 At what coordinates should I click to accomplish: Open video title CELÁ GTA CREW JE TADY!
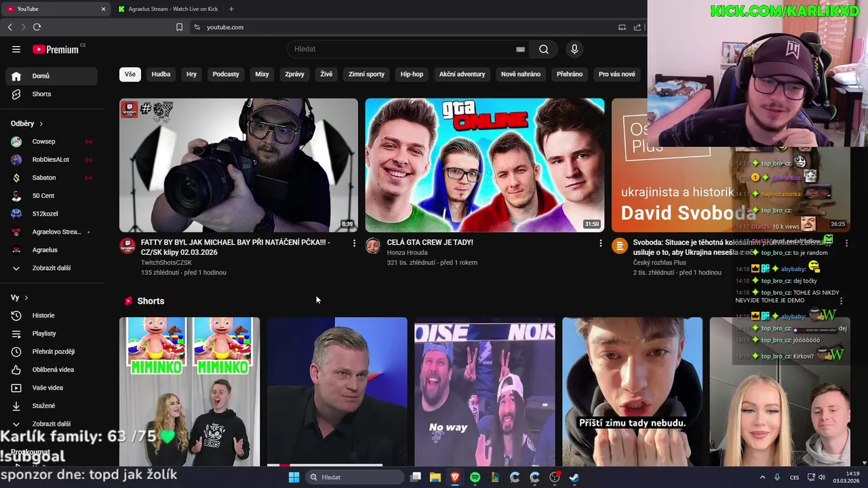click(430, 242)
